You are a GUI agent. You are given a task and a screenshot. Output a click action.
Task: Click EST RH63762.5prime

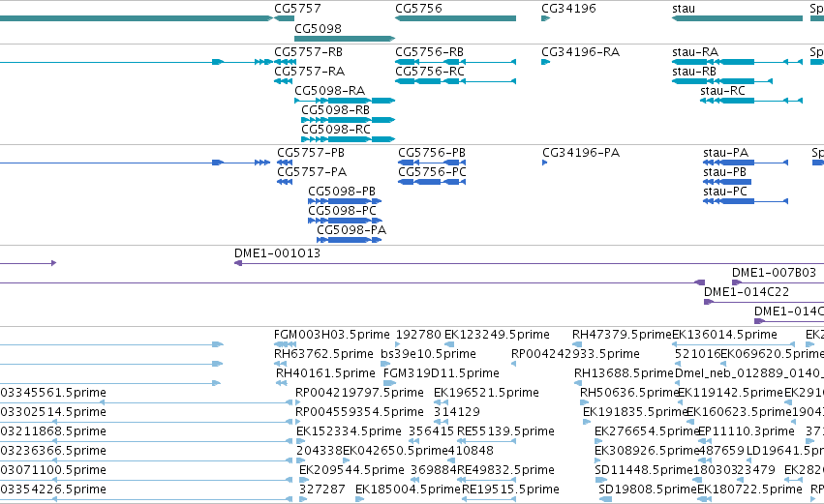tap(323, 354)
